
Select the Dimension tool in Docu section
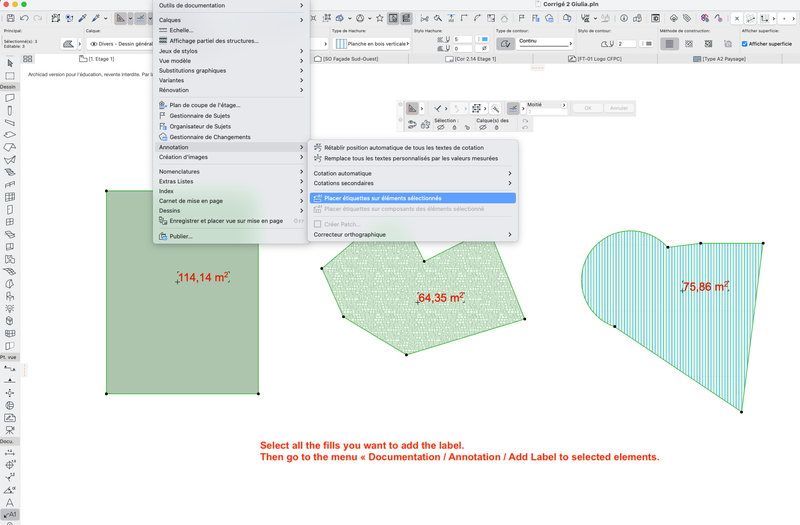(10, 453)
